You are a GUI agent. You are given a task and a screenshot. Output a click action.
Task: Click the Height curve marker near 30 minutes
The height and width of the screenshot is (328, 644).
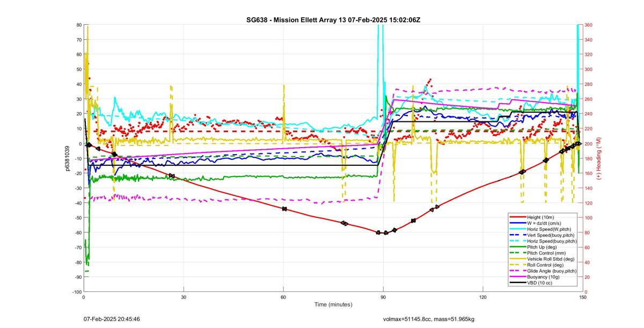pyautogui.click(x=172, y=176)
